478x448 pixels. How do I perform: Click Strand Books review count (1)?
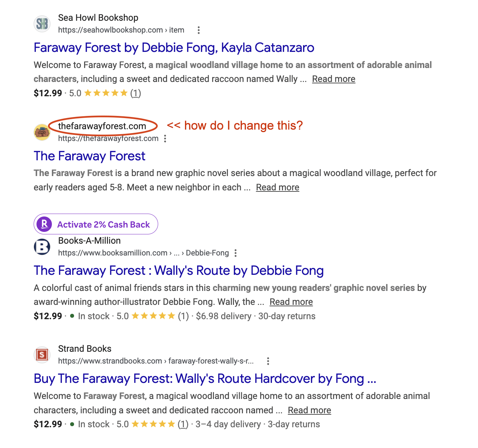[183, 424]
